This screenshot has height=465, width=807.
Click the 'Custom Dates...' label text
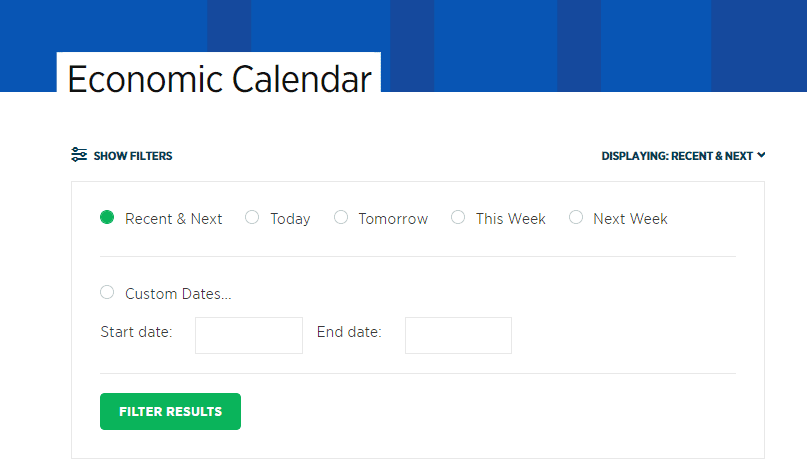click(178, 294)
